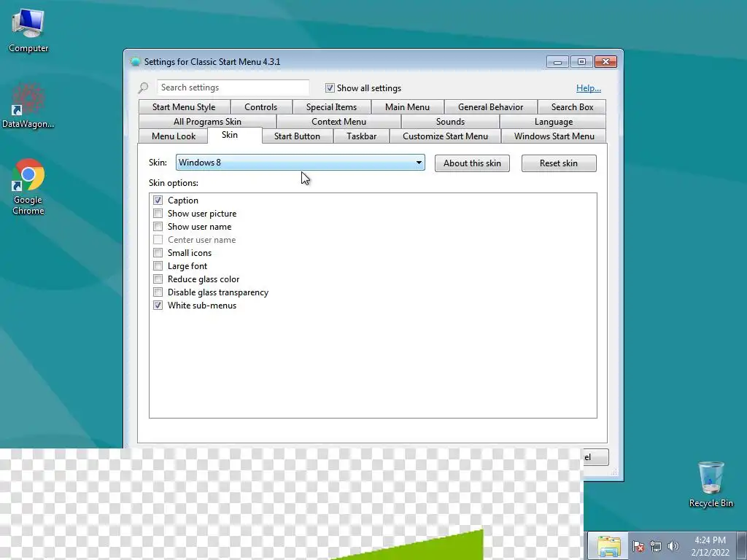
Task: Open the Sounds tab
Action: [x=450, y=122]
